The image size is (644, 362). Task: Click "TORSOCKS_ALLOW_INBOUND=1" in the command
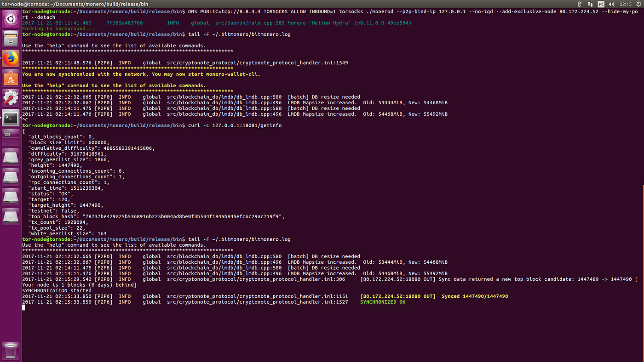click(300, 11)
